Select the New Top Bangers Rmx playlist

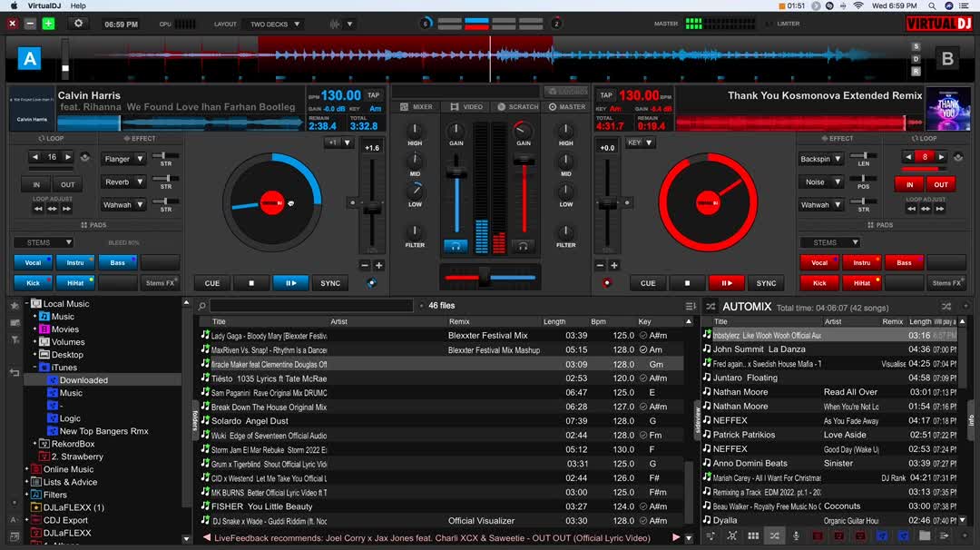pos(103,431)
